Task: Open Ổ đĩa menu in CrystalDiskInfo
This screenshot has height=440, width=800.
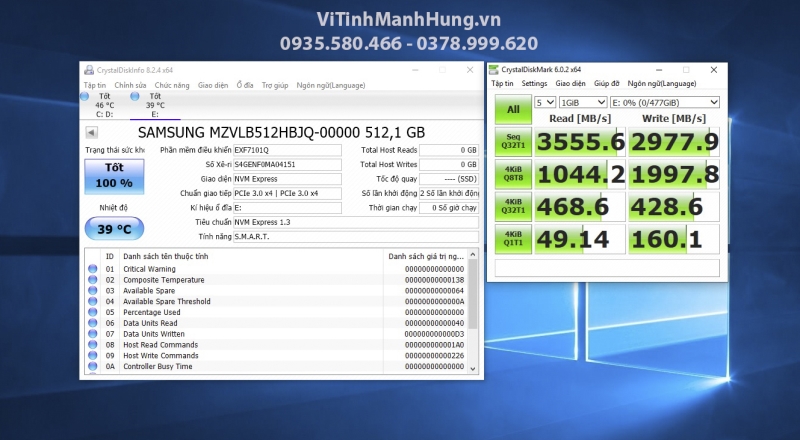Action: pos(245,85)
